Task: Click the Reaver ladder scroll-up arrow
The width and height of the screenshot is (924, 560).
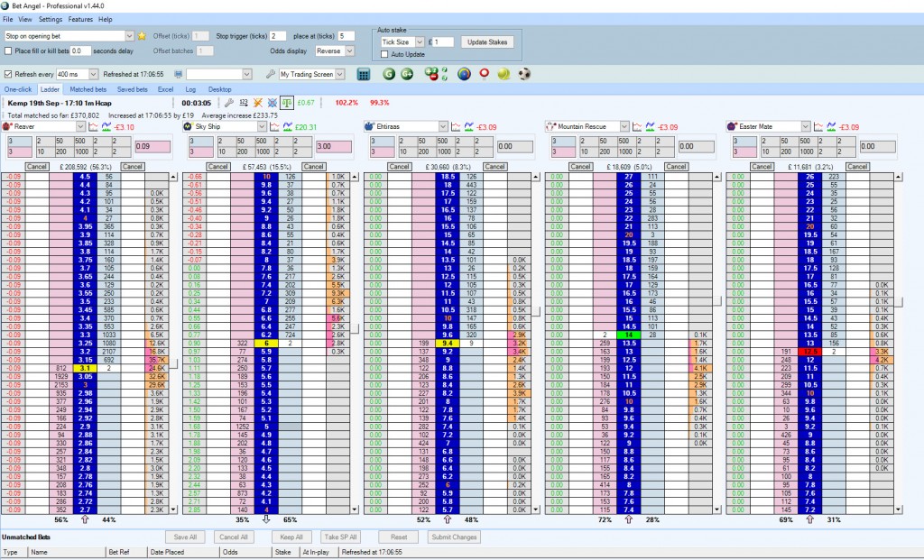Action: pyautogui.click(x=173, y=177)
